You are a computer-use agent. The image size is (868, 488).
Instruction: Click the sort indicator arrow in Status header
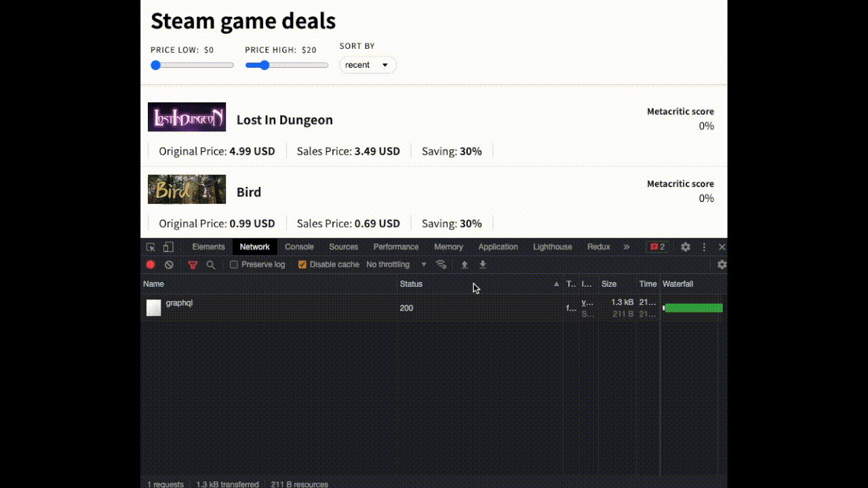(x=557, y=284)
